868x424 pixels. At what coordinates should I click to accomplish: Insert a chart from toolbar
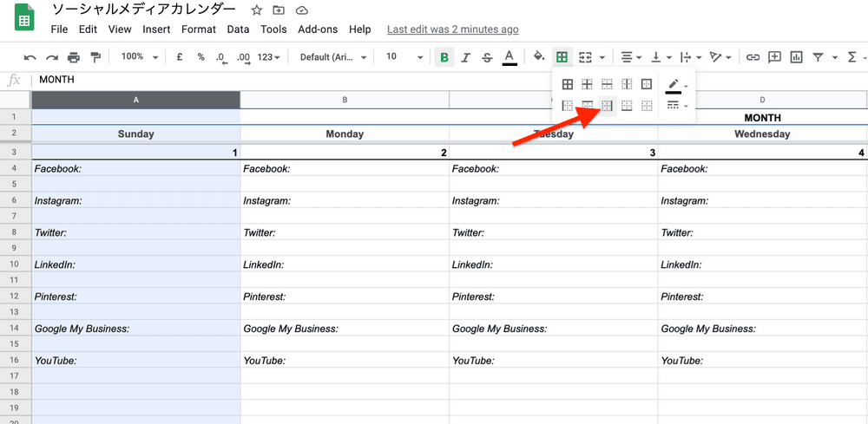796,57
